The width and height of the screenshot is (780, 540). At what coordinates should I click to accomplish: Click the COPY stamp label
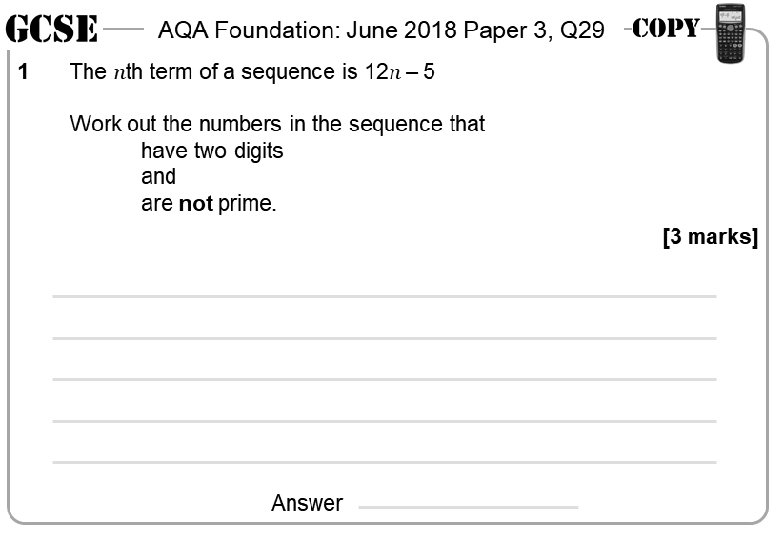click(666, 28)
